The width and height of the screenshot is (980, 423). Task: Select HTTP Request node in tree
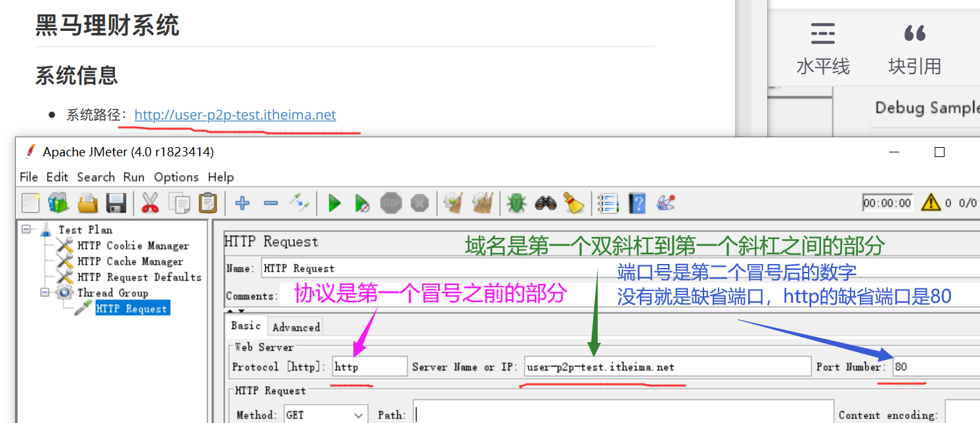point(132,308)
